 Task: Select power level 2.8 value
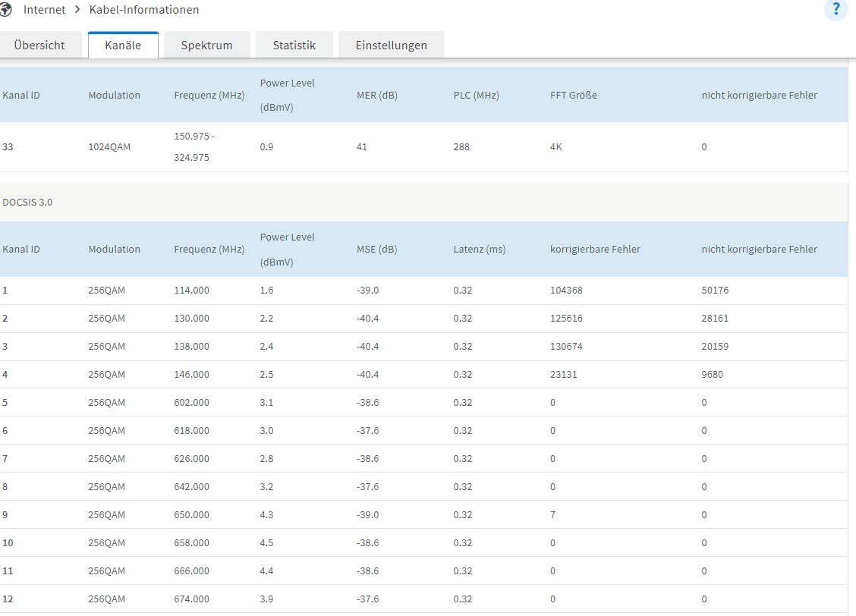(266, 459)
